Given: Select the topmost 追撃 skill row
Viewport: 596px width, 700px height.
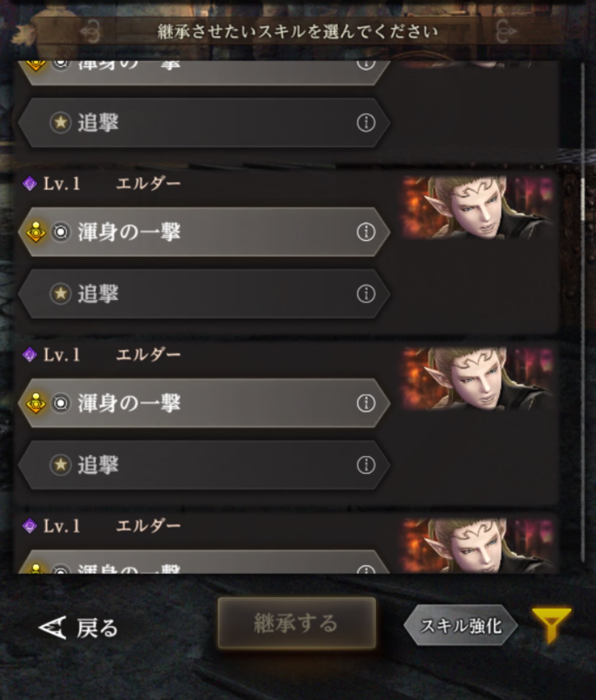Looking at the screenshot, I should (x=204, y=123).
